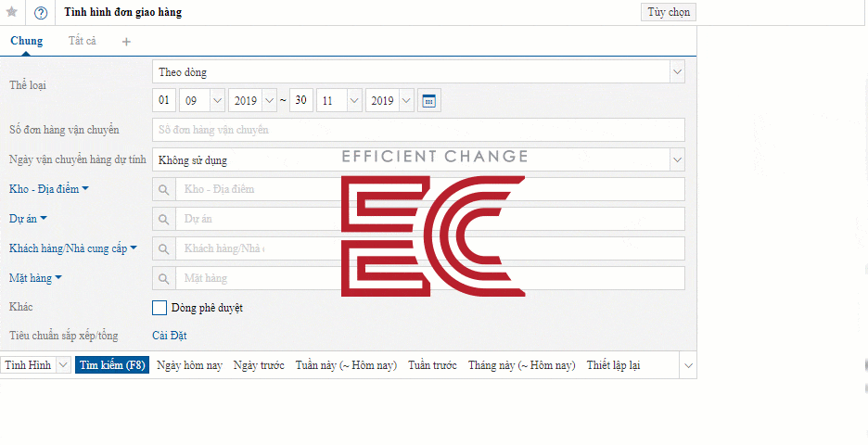Viewport: 868px width, 445px height.
Task: Switch to the Tất cả tab
Action: 82,41
